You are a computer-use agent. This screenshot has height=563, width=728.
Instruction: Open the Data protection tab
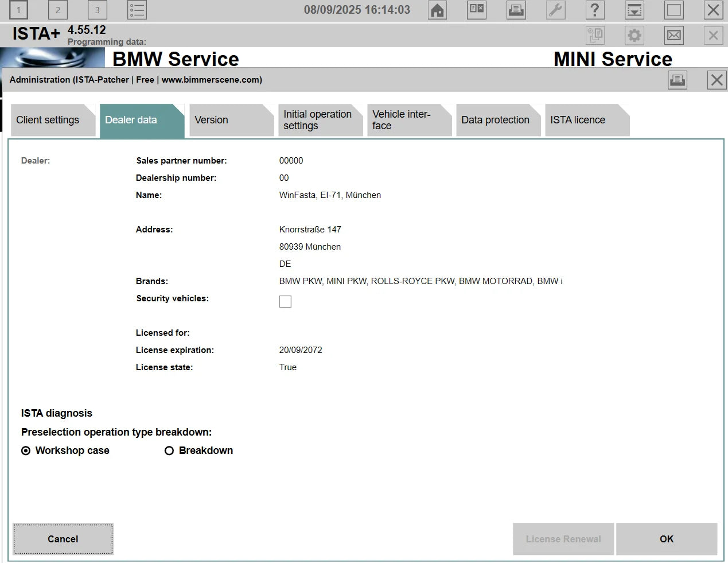click(496, 120)
